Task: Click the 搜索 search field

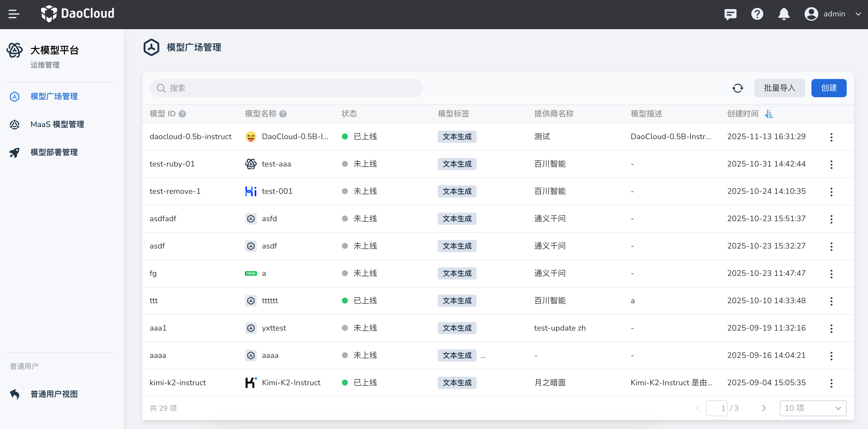Action: [x=286, y=88]
